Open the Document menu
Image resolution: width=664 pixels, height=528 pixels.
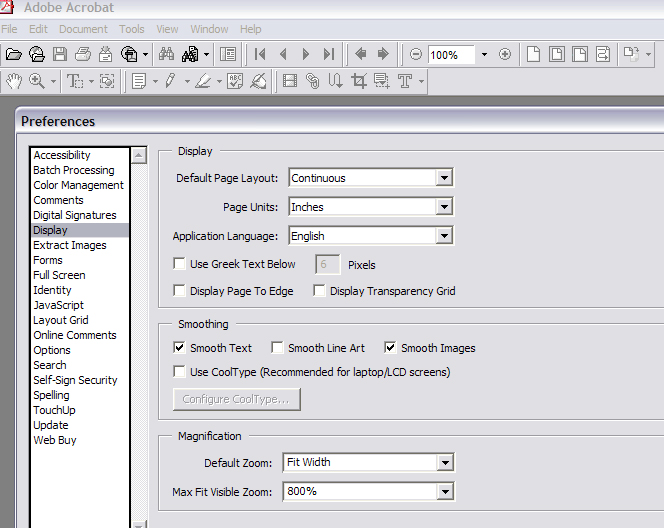(x=83, y=29)
